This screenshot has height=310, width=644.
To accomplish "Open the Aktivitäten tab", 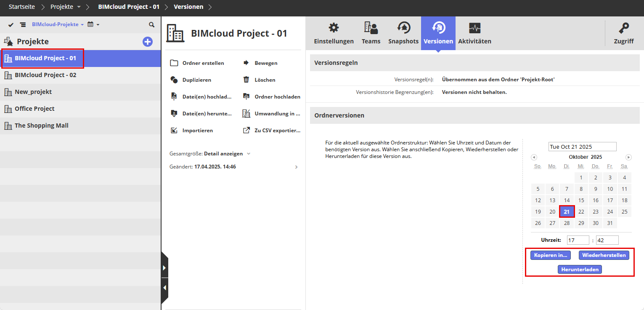I will tap(474, 33).
